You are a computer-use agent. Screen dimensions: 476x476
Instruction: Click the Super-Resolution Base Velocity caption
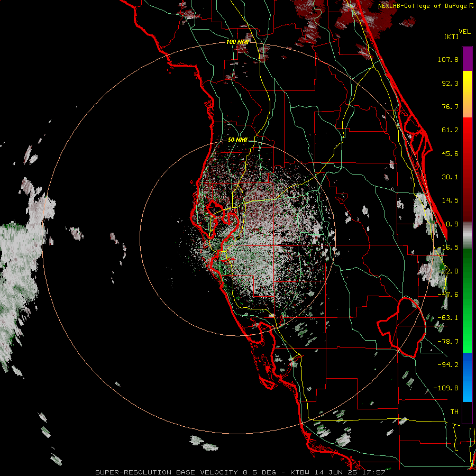240,472
